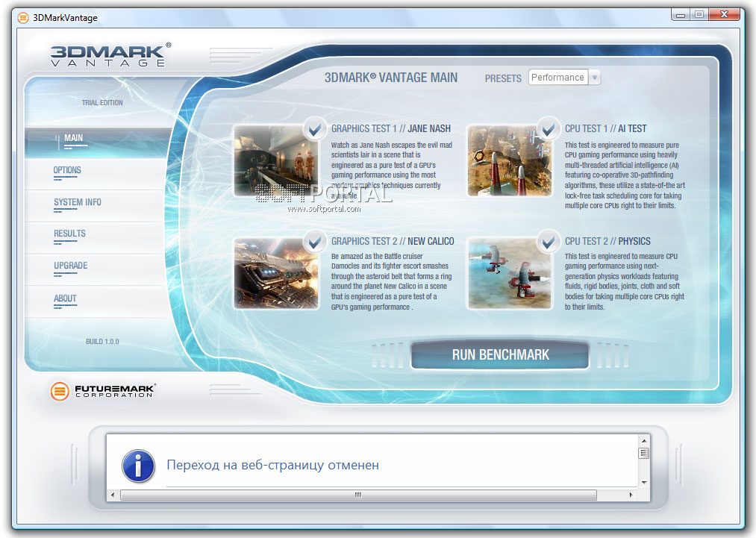Click the New Calico battle cruiser thumbnail
The height and width of the screenshot is (538, 756).
point(276,273)
